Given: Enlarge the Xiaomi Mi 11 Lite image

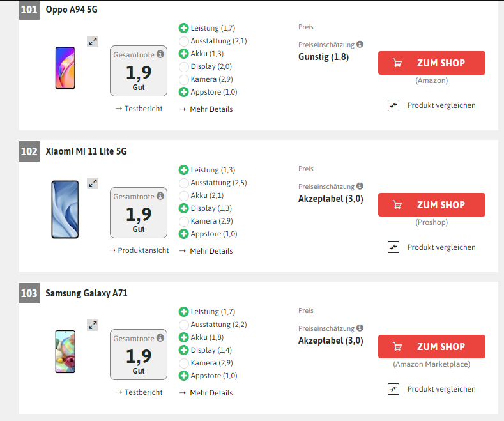Looking at the screenshot, I should click(93, 183).
